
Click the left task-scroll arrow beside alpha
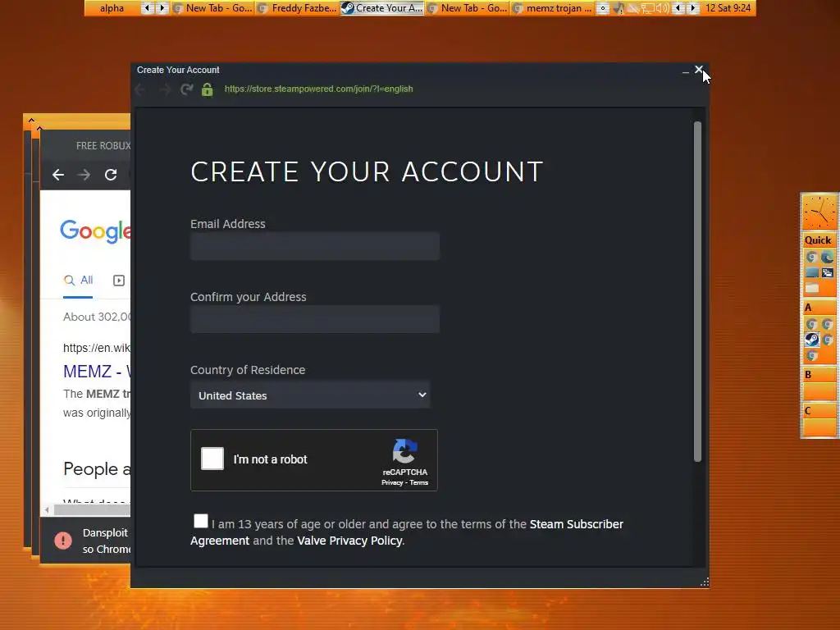point(147,8)
